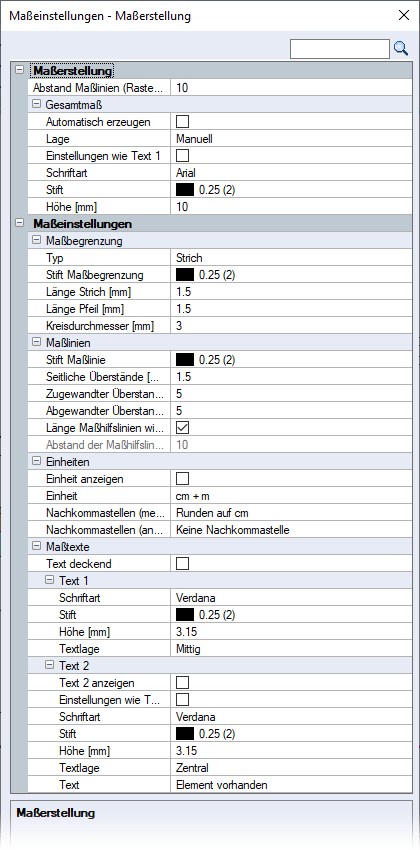The image size is (420, 850).
Task: Enable the Einheit anzeigen checkbox
Action: pos(183,479)
